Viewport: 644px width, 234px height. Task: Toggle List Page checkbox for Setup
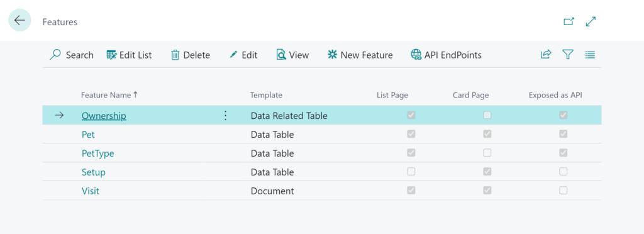pyautogui.click(x=411, y=172)
